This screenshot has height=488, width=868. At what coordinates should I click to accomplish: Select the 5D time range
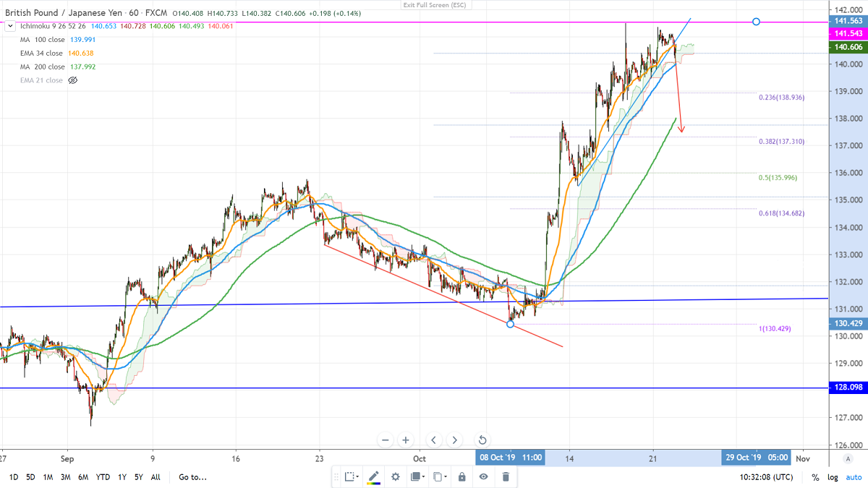point(30,477)
